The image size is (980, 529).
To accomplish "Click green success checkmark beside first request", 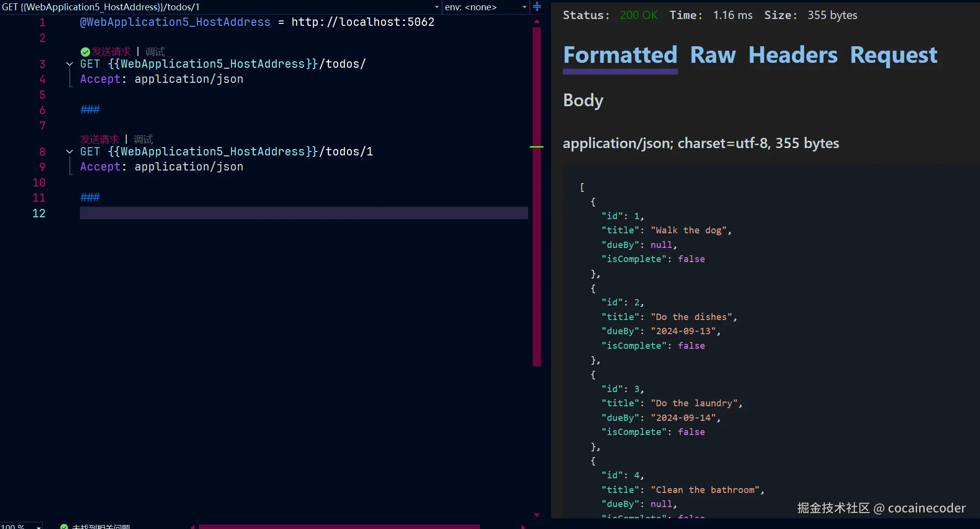I will point(85,52).
